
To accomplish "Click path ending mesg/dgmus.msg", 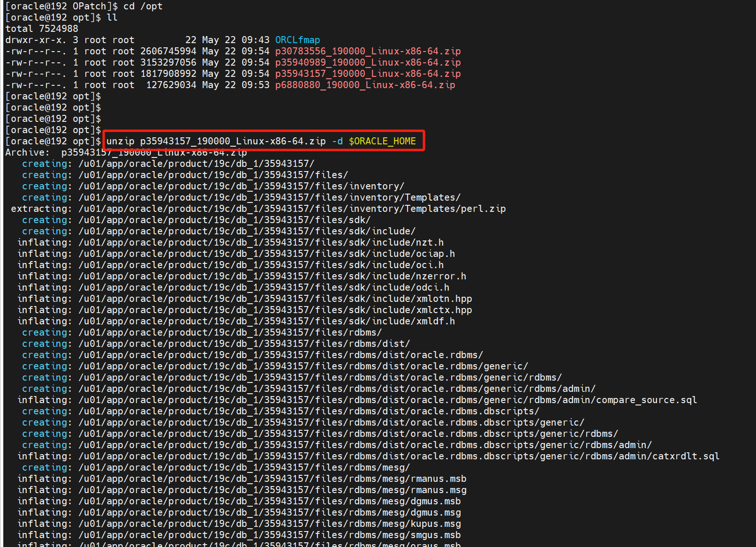I will [x=270, y=512].
